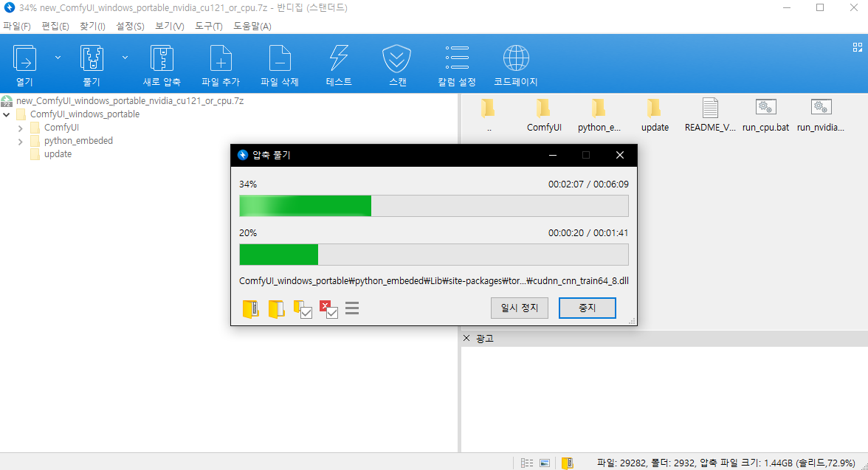Open the 도구(T) menu
Viewport: 868px width, 470px height.
[209, 26]
